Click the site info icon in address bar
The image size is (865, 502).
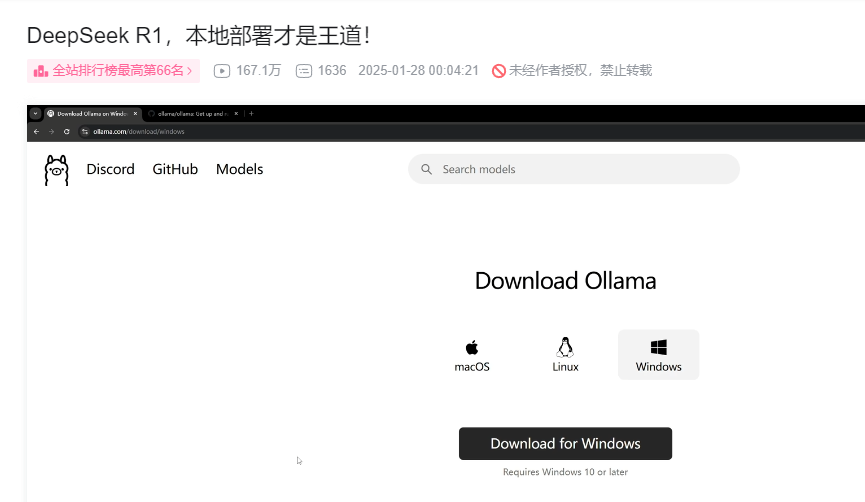click(x=85, y=132)
